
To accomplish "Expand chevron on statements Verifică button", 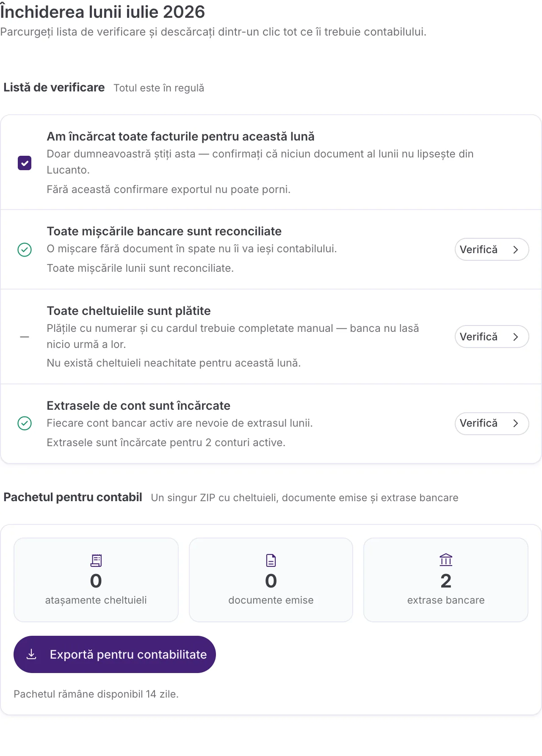I will (x=516, y=423).
